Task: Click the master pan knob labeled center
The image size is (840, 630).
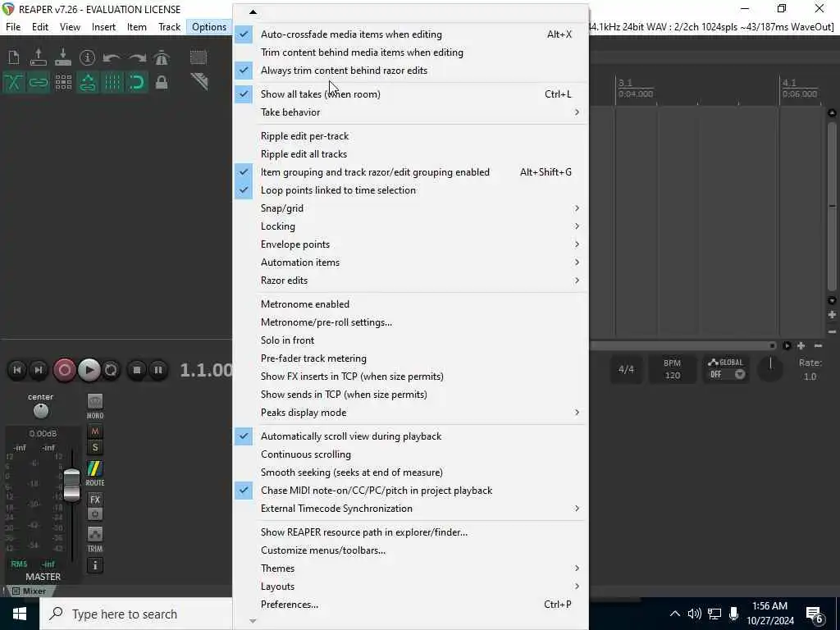Action: (x=41, y=411)
